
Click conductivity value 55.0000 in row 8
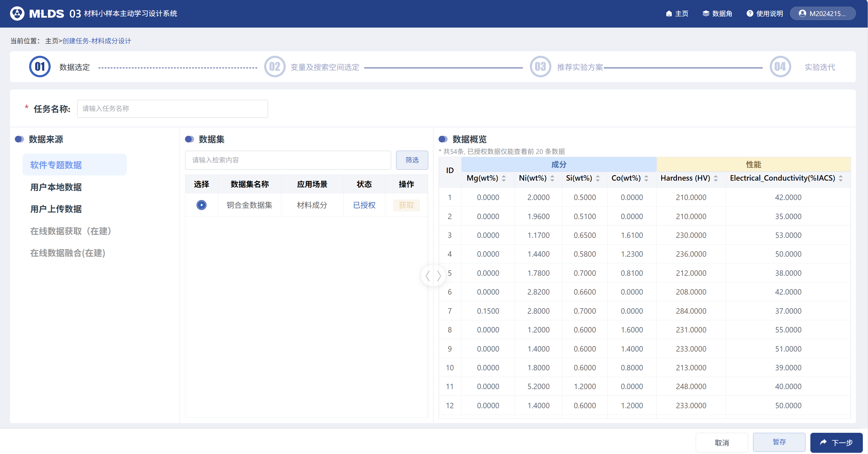click(x=788, y=330)
